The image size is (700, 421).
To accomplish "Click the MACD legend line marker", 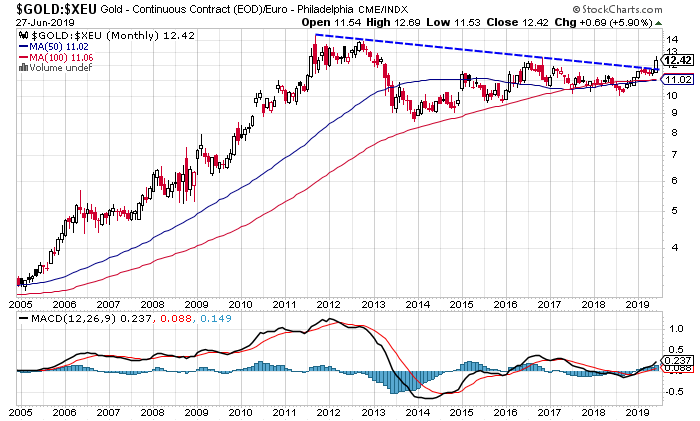I will click(23, 321).
